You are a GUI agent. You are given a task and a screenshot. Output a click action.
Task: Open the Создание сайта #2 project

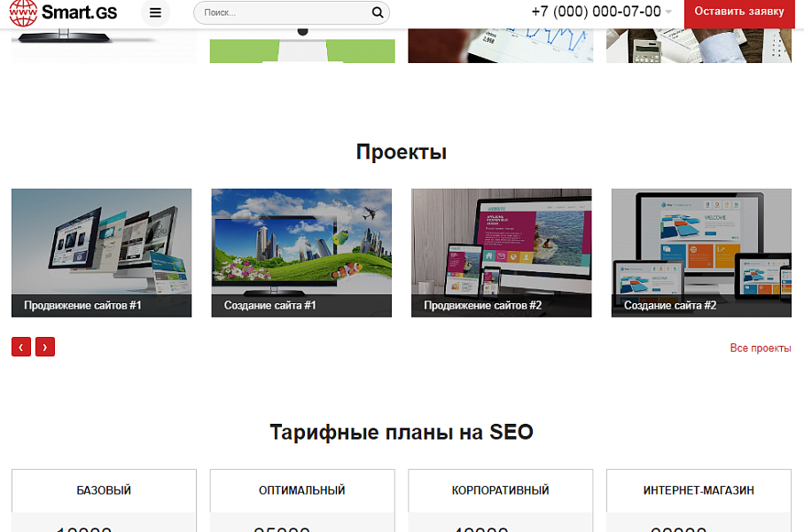coord(700,252)
